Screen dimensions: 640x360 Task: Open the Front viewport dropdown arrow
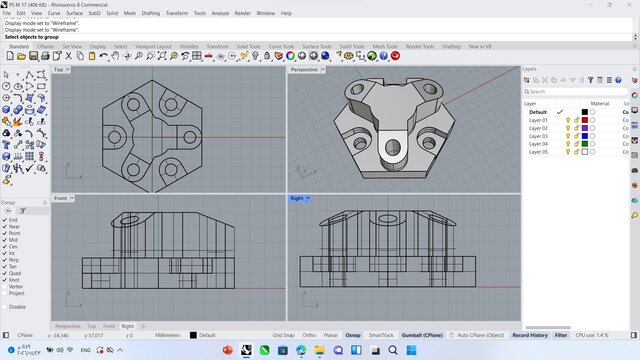[72, 198]
